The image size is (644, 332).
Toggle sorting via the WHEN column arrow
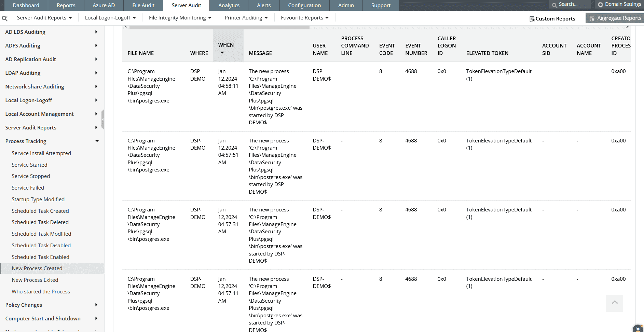(222, 53)
